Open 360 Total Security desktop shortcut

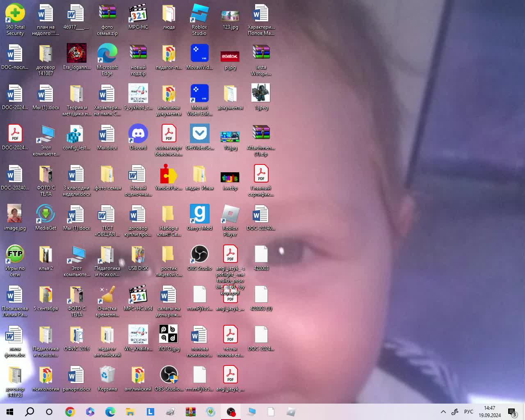(x=15, y=19)
